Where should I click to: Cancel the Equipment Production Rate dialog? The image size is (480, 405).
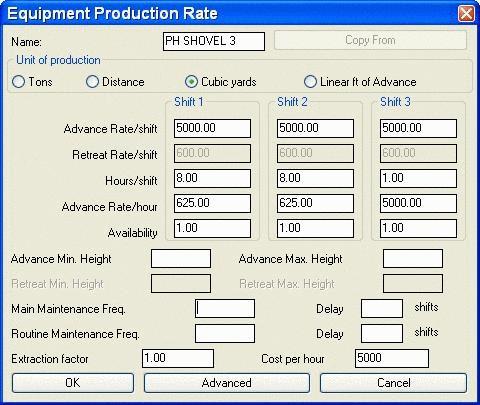click(x=393, y=383)
